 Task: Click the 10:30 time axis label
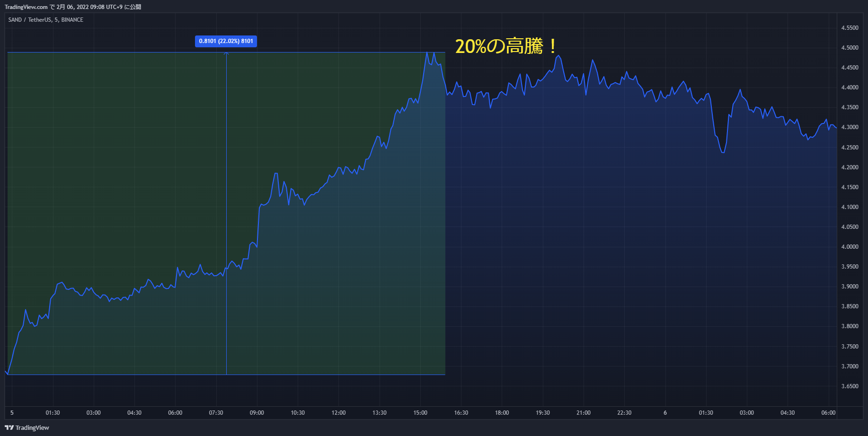point(298,413)
